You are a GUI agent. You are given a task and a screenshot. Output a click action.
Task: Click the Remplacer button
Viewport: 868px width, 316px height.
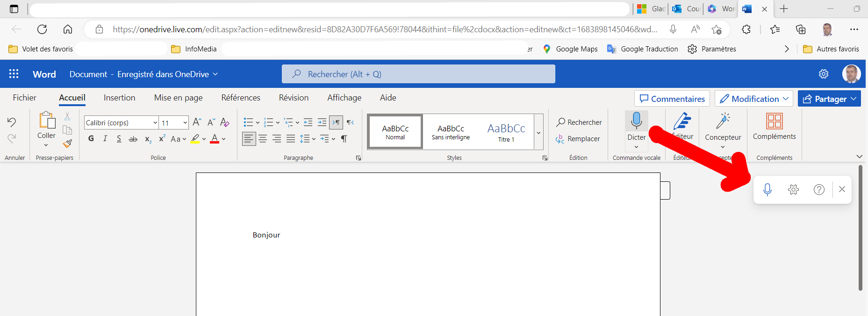click(x=578, y=139)
